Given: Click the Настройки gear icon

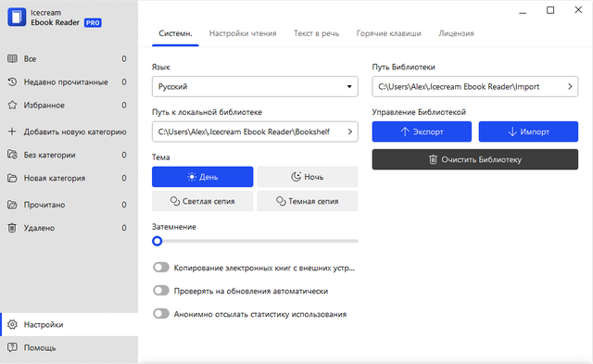Looking at the screenshot, I should coord(12,324).
